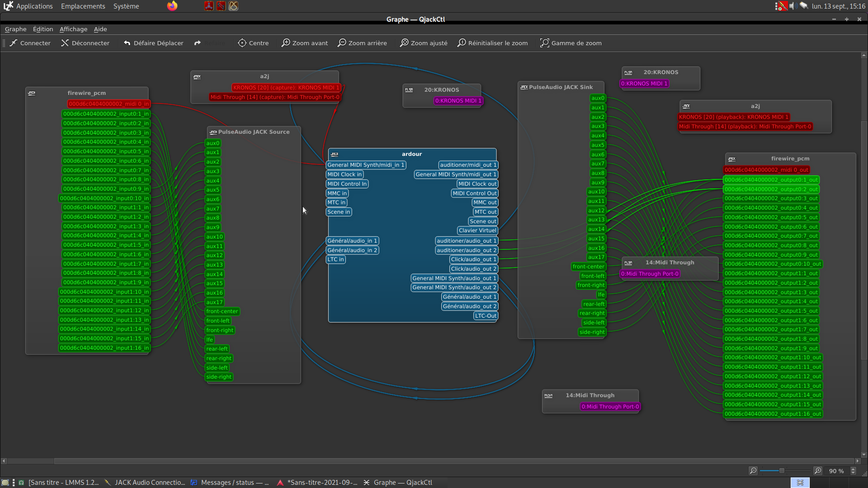The image size is (868, 488).
Task: Click the zoom-in magnifier in the status bar
Action: click(x=818, y=471)
